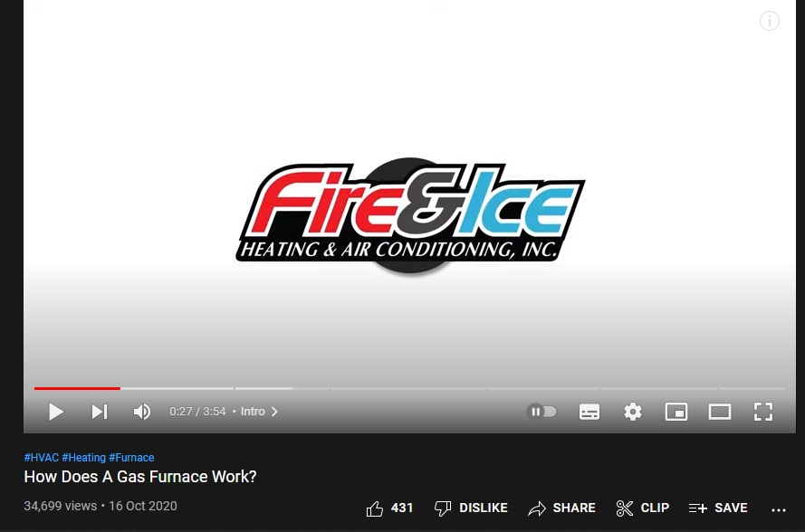Open the #Furnace hashtag link
The image size is (805, 532).
131,457
